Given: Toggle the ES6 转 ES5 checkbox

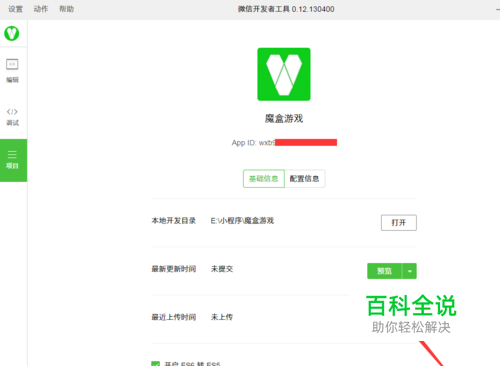Looking at the screenshot, I should pos(155,364).
